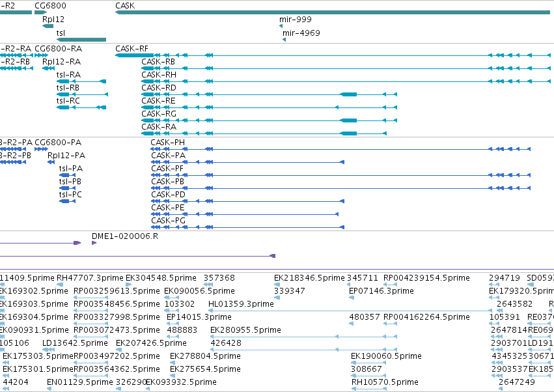Select transcript CASK-RA
The width and height of the screenshot is (554, 392).
click(264, 133)
